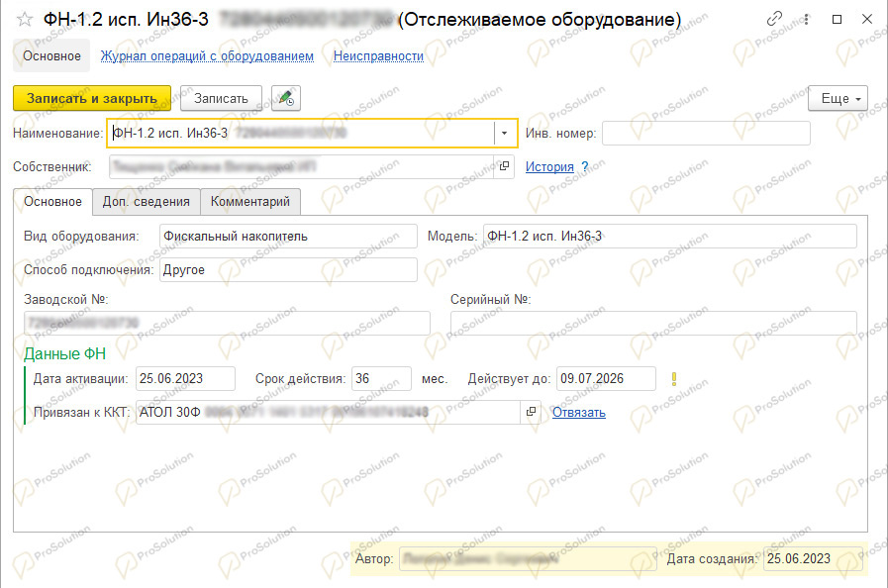
Task: Click the edit-with-clock pencil icon button
Action: pos(286,99)
